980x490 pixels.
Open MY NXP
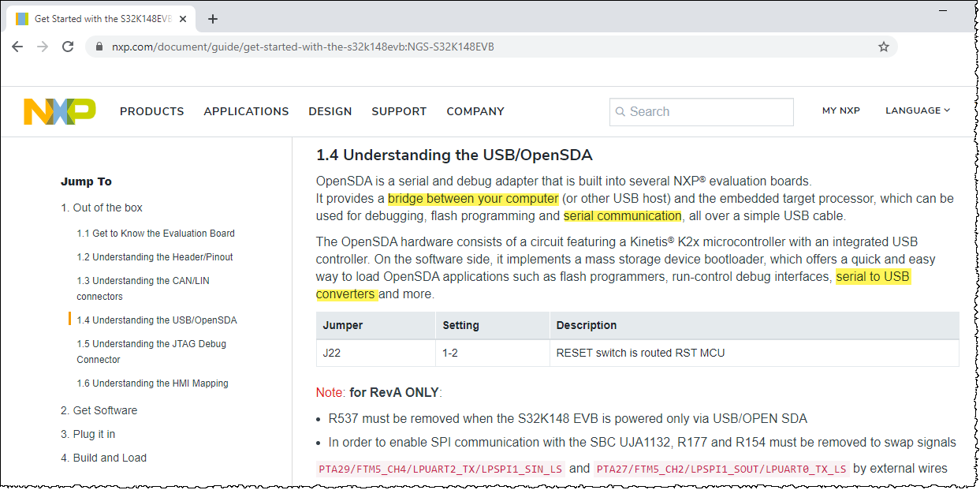tap(840, 110)
